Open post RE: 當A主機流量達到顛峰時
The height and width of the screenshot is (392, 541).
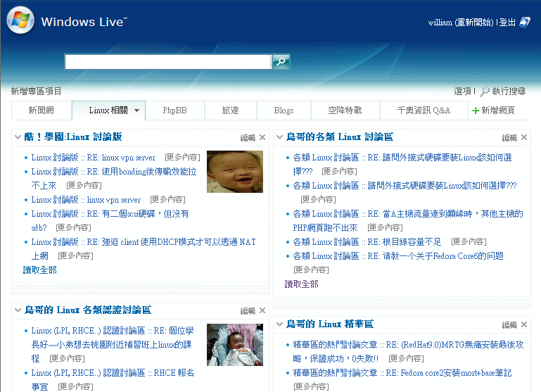coord(408,220)
